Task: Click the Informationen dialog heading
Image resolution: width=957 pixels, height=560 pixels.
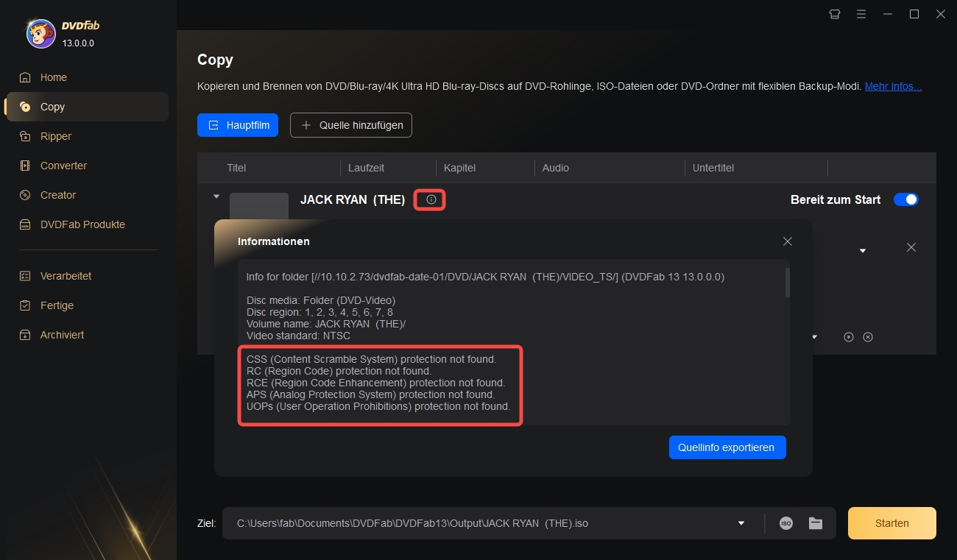Action: [274, 241]
